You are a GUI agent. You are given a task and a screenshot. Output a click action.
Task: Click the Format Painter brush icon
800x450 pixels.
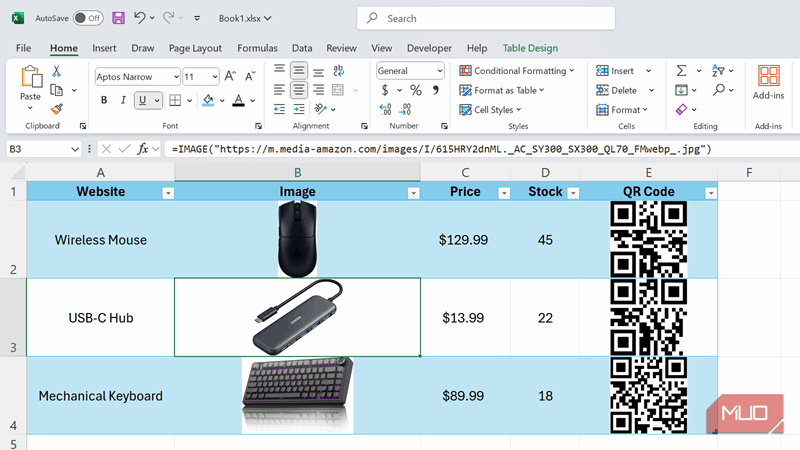57,108
